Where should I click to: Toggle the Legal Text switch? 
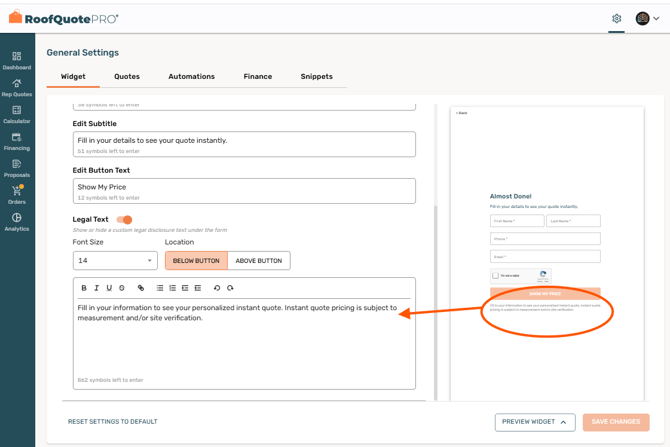coord(124,219)
